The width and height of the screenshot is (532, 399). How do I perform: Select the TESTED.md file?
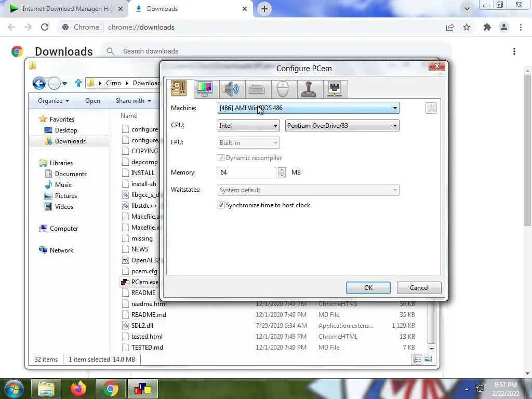[147, 348]
